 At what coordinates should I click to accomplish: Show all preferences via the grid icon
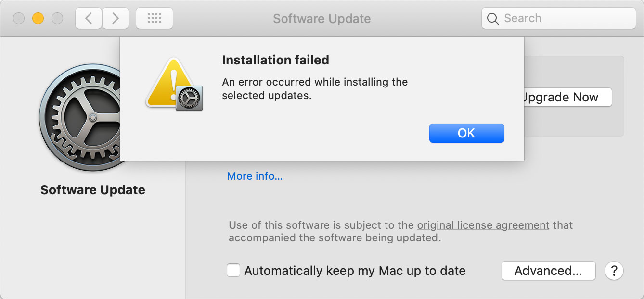tap(154, 19)
